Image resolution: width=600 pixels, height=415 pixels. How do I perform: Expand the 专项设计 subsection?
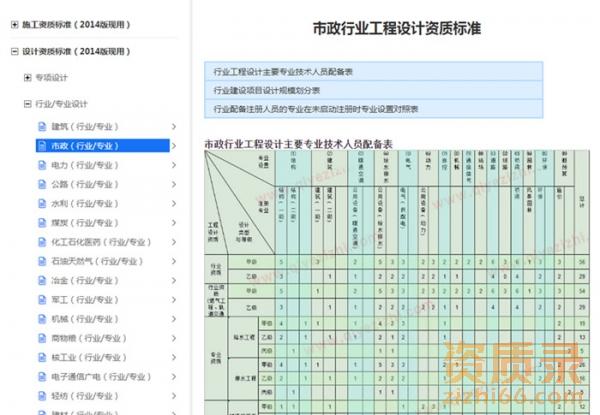point(28,78)
